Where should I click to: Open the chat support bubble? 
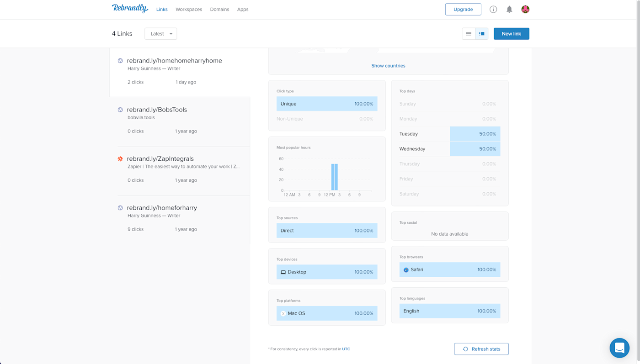coord(619,348)
